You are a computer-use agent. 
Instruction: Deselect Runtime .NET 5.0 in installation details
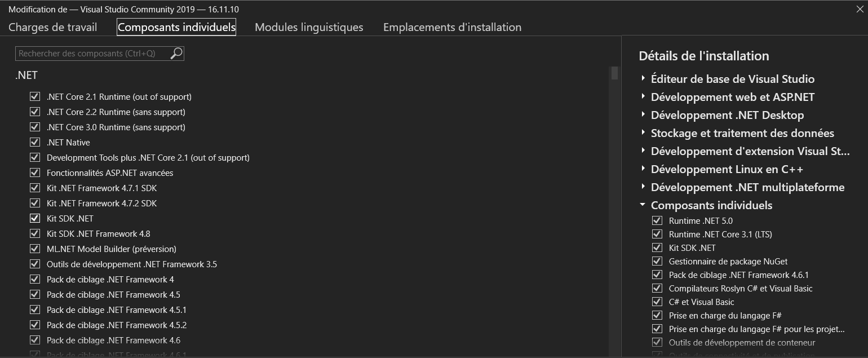tap(657, 220)
